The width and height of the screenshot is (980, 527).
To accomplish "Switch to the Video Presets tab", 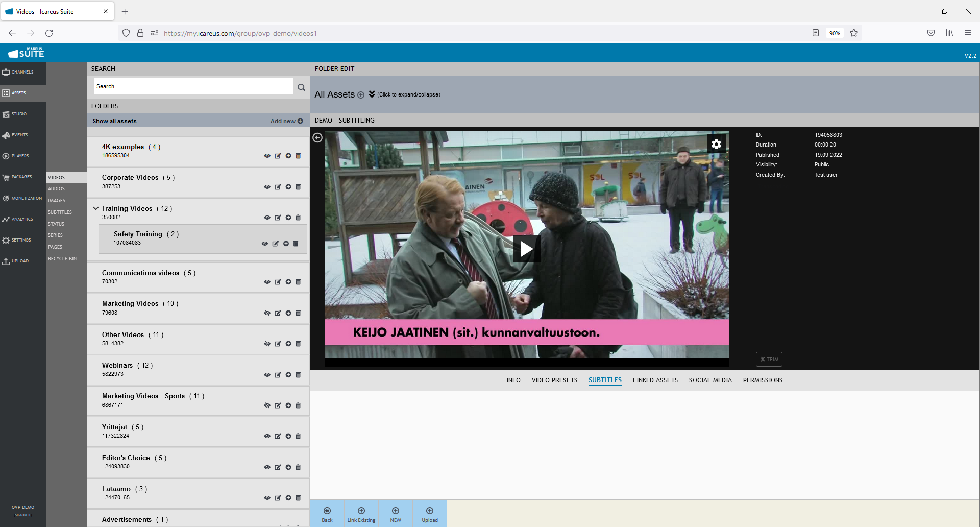I will pyautogui.click(x=554, y=380).
